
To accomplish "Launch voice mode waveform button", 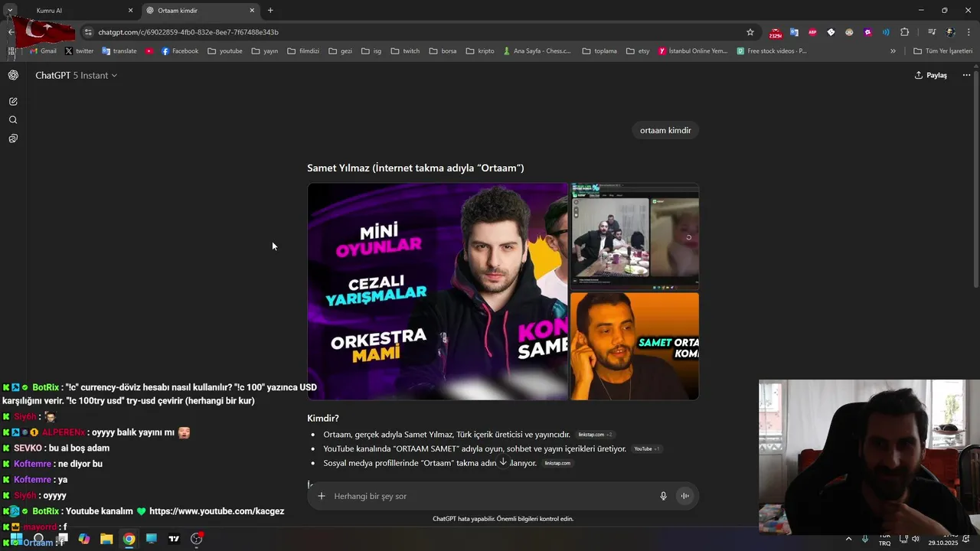I will 685,496.
